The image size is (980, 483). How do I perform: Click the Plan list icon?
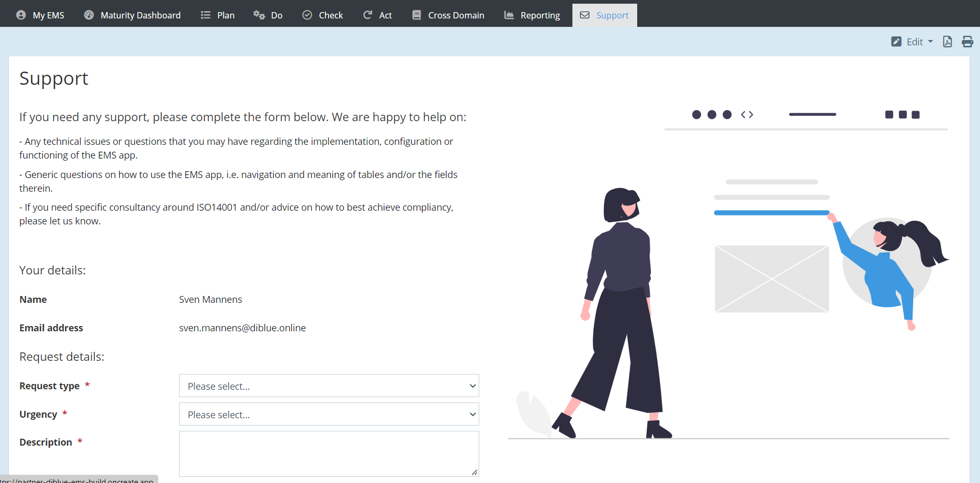click(x=205, y=15)
